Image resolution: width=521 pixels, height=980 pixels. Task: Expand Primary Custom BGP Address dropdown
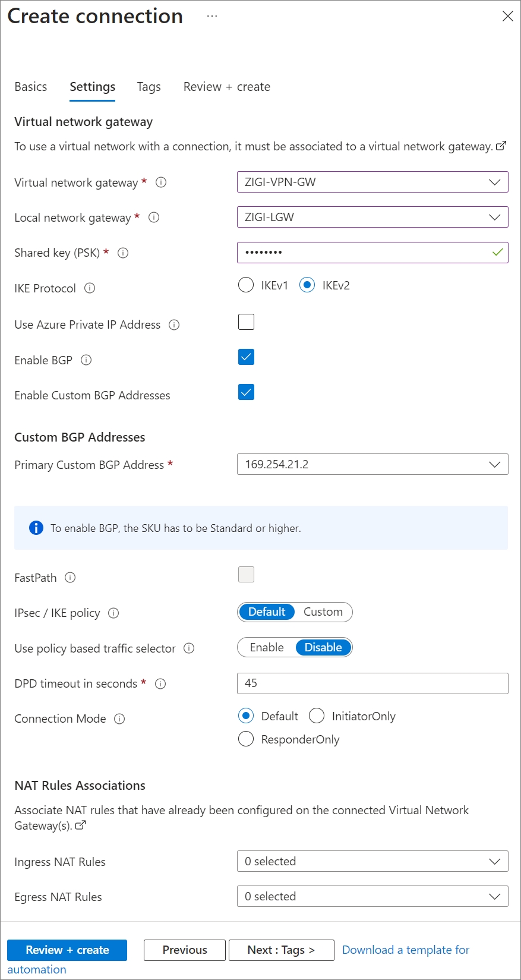[x=372, y=465]
